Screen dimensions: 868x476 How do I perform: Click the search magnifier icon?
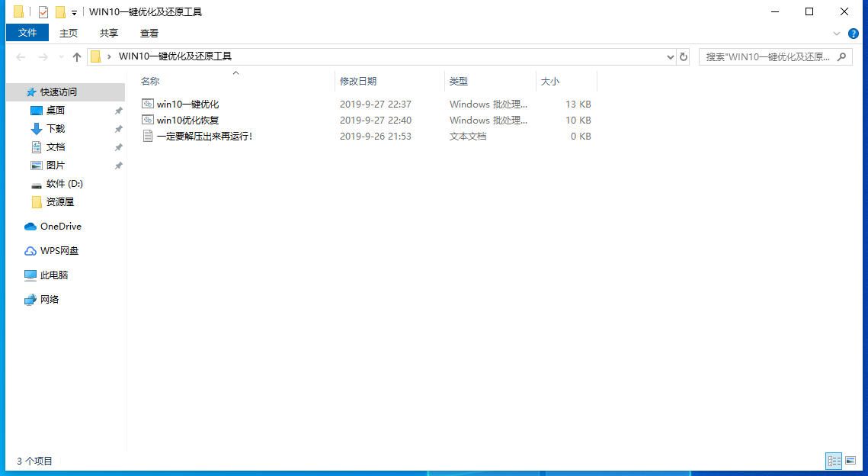pyautogui.click(x=842, y=56)
